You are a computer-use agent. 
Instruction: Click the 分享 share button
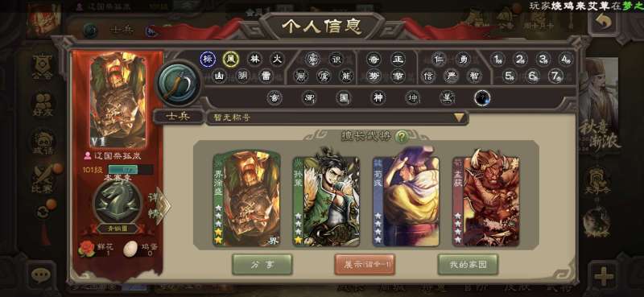262,265
